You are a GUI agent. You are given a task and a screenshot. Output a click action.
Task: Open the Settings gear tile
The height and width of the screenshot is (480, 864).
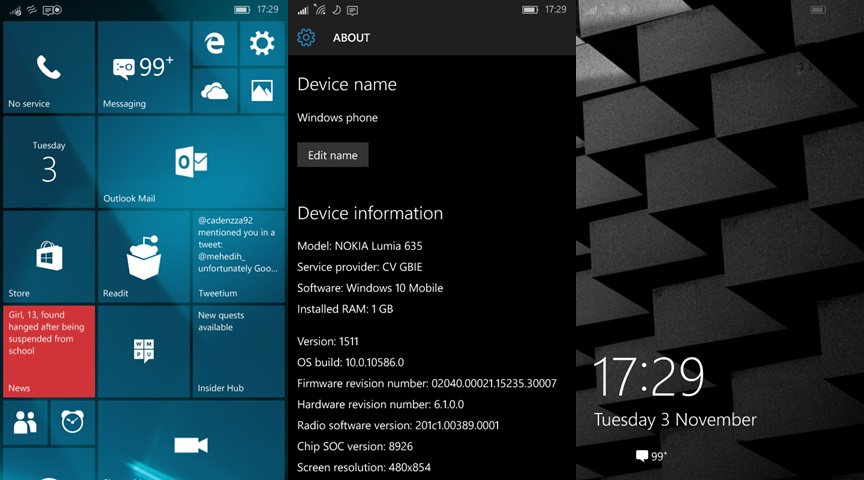262,44
